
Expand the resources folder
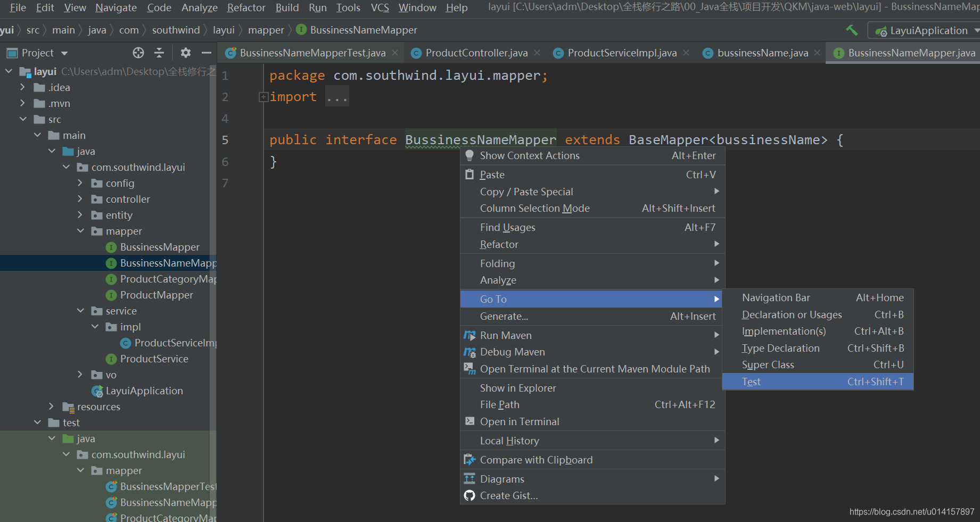(x=51, y=407)
